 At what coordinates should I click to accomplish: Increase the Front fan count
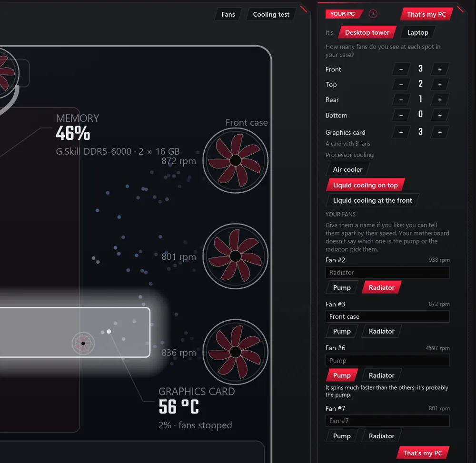(439, 69)
